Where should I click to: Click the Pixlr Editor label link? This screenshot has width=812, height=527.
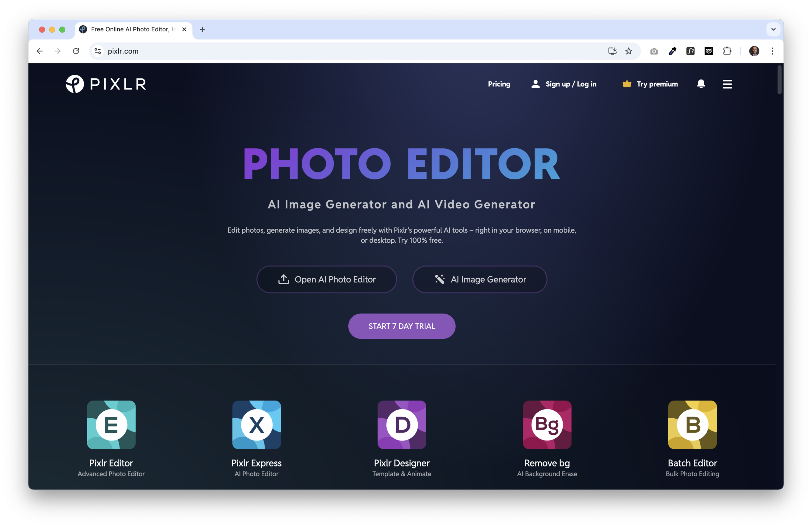click(111, 463)
